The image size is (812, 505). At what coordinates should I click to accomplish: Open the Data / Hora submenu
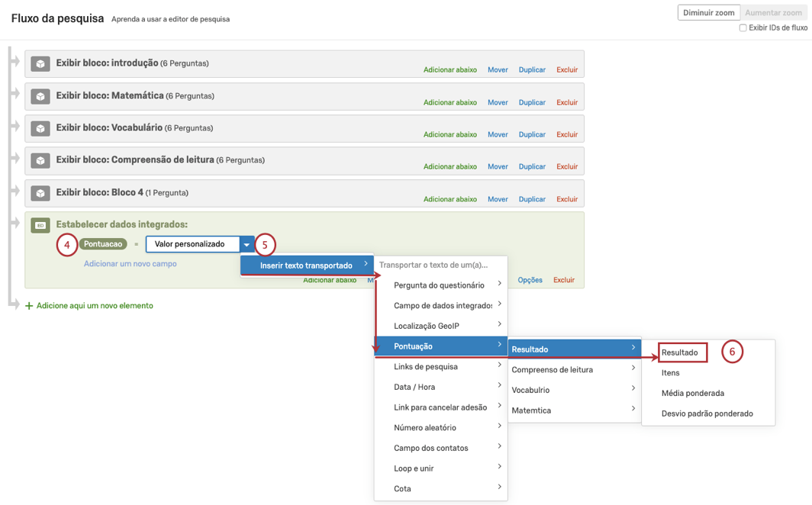[446, 387]
